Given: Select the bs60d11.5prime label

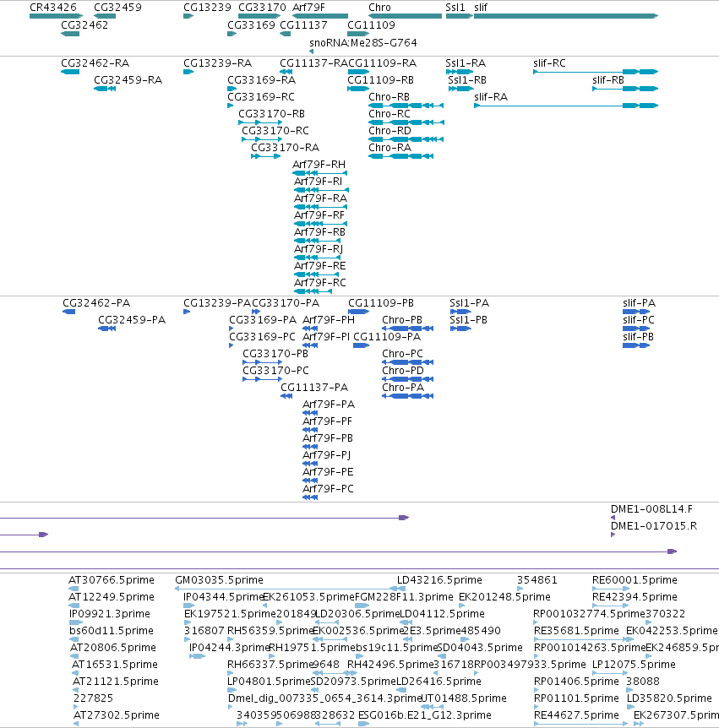Looking at the screenshot, I should pos(112,631).
